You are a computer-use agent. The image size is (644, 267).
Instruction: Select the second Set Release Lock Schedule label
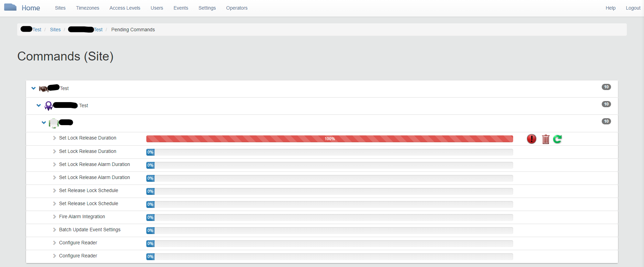tap(89, 203)
